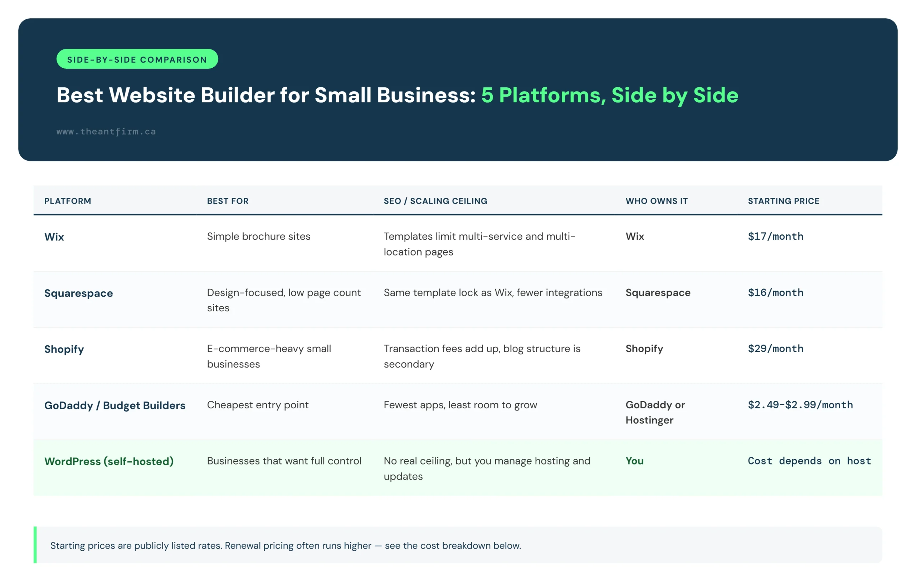Select 'WordPress (self-hosted)' platform cell

109,461
